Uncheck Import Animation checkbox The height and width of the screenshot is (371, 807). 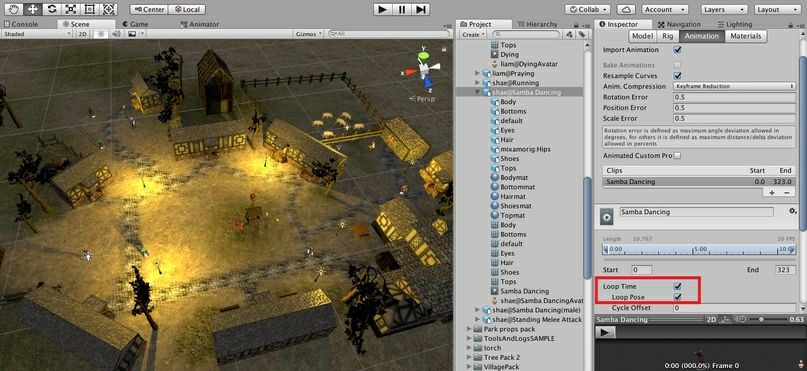[678, 50]
